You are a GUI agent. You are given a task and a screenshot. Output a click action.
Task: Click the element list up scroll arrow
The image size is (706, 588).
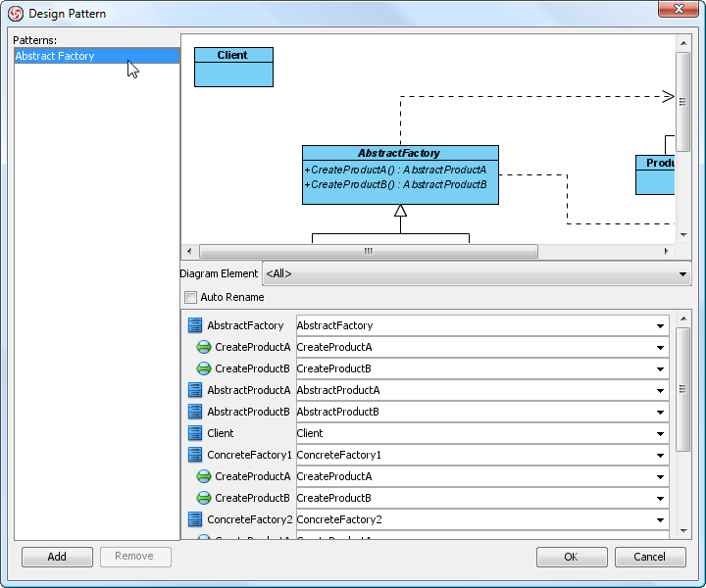683,318
